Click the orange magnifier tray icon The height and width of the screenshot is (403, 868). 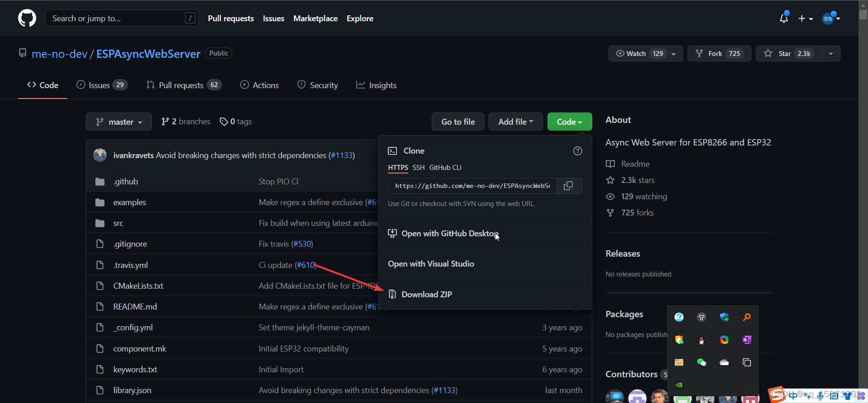pyautogui.click(x=747, y=317)
